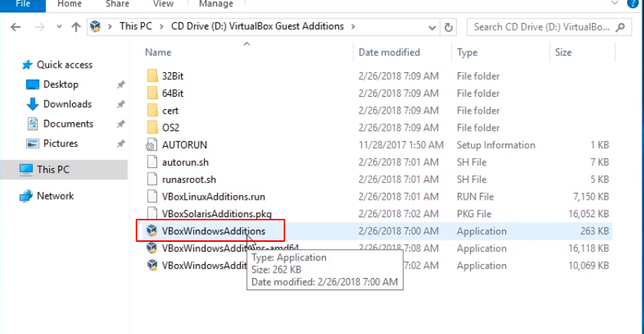Open the Manage ribbon tab

point(216,4)
